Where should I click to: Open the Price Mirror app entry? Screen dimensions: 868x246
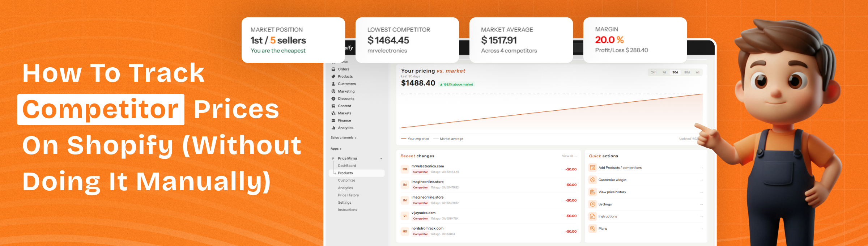pos(348,158)
